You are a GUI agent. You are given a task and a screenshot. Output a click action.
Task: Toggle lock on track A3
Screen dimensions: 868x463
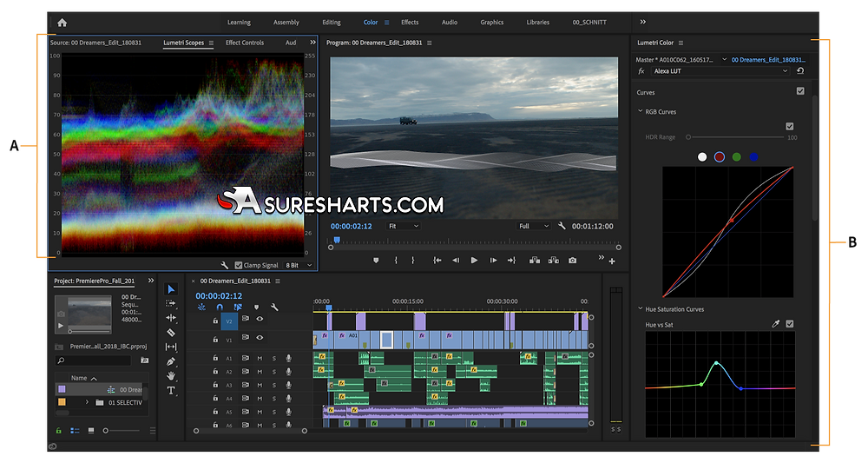click(x=215, y=385)
